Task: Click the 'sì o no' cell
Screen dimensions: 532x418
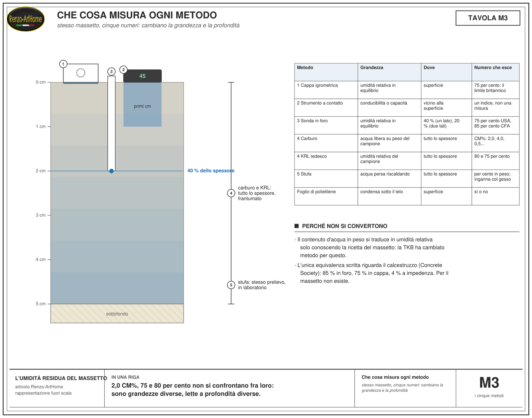Action: 495,196
